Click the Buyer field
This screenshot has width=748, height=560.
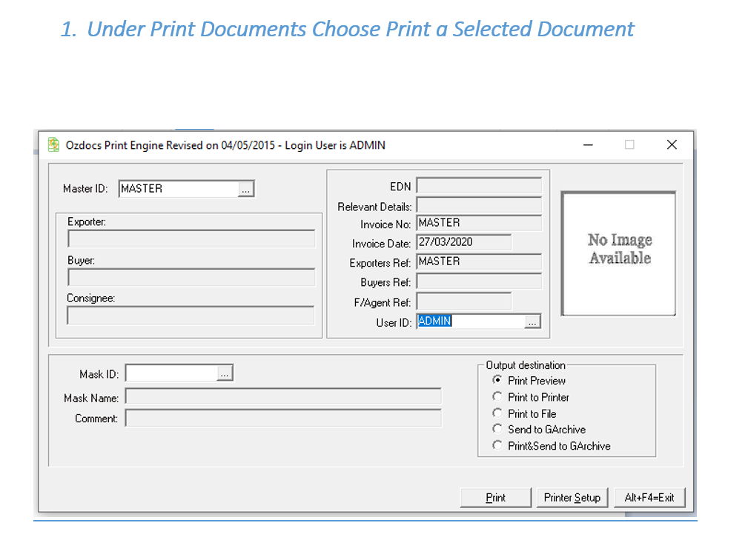(x=191, y=277)
